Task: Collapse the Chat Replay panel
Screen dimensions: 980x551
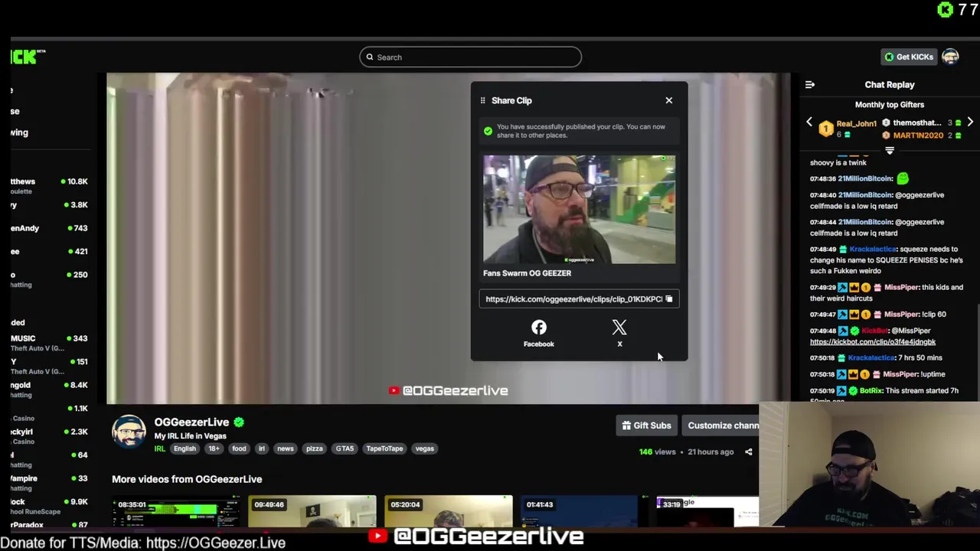Action: point(809,85)
